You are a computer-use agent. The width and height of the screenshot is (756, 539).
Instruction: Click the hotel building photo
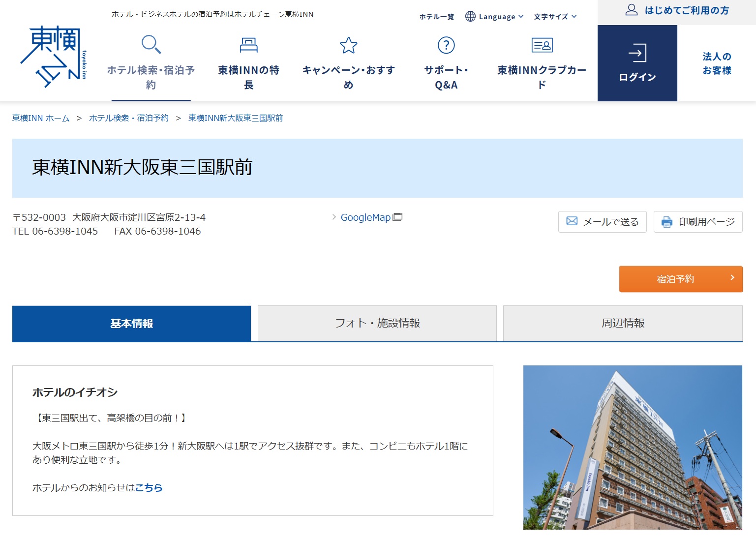(x=633, y=448)
